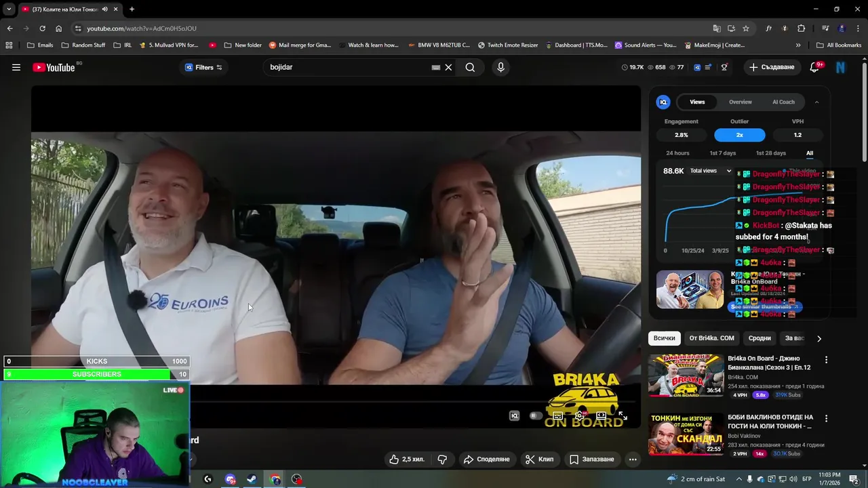Open more actions three-dot menu under video
The height and width of the screenshot is (488, 868).
coord(633,459)
